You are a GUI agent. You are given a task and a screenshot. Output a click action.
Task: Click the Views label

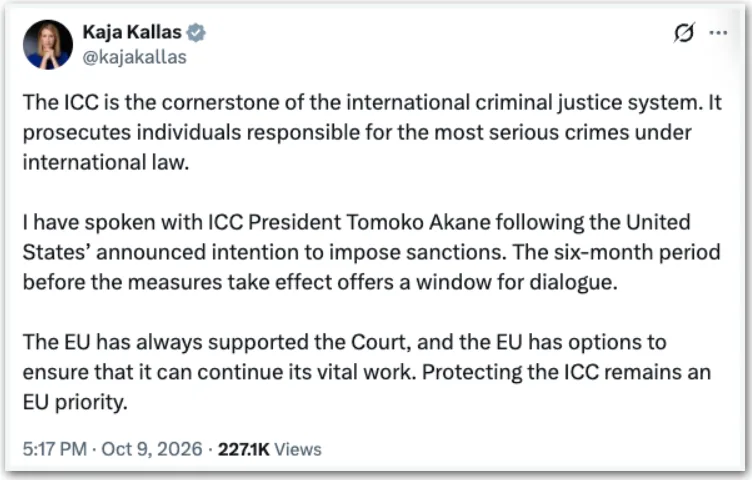[298, 449]
